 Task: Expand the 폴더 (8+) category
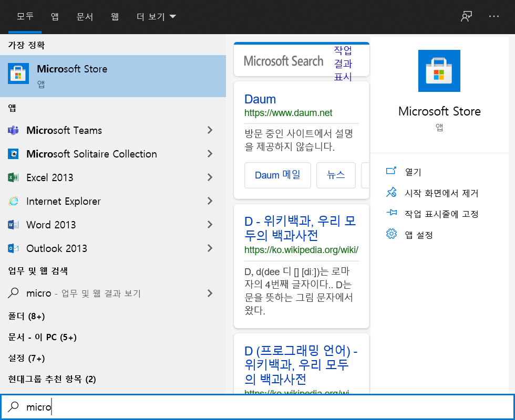coord(26,316)
